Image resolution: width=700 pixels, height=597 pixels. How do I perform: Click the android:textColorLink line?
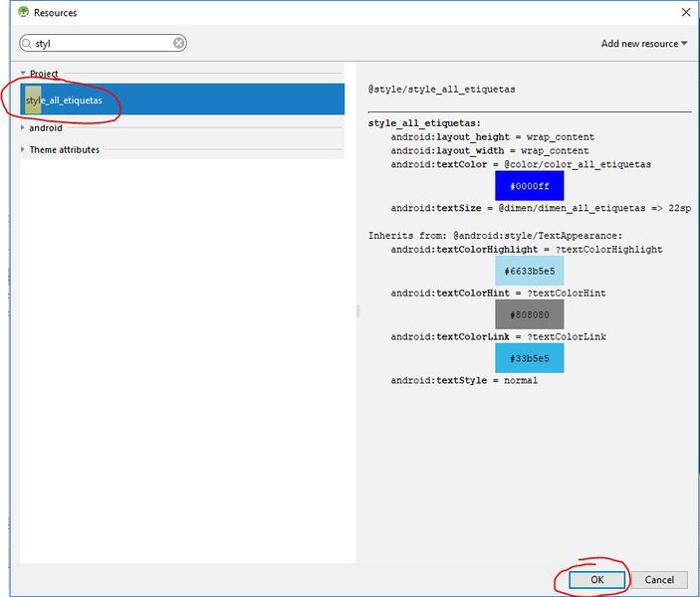tap(498, 337)
